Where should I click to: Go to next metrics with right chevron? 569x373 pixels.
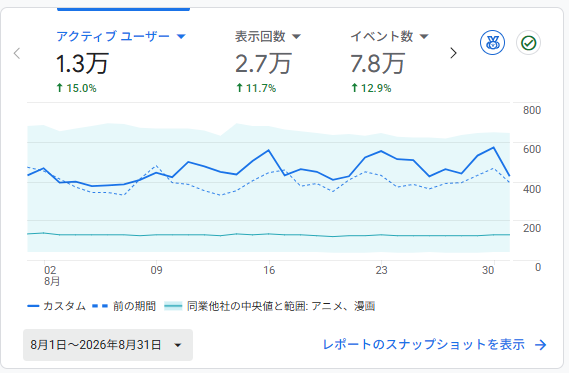pos(453,53)
